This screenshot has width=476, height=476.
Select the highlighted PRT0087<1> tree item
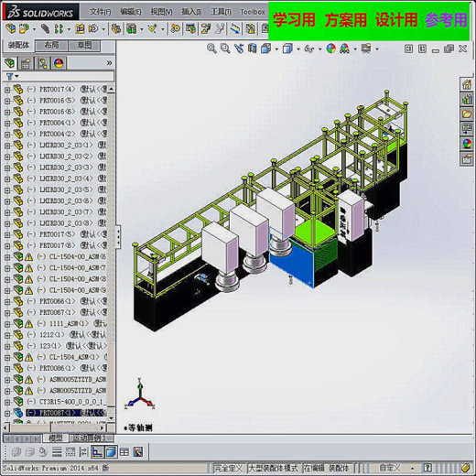66,413
